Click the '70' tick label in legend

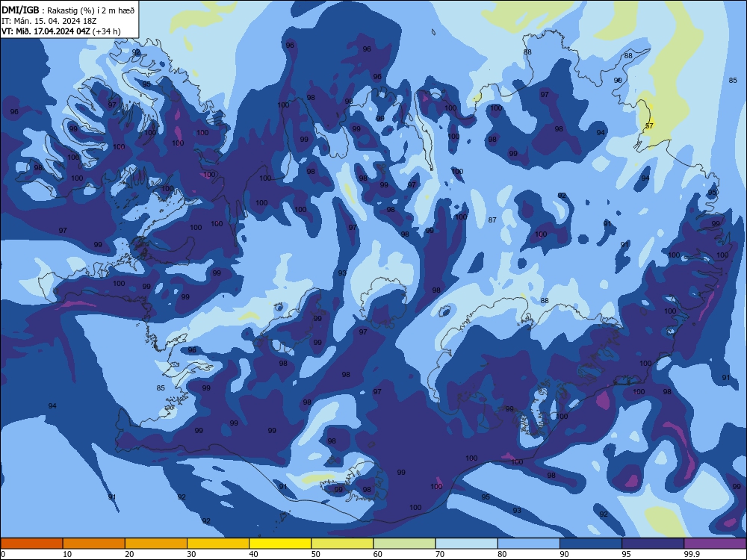440,554
